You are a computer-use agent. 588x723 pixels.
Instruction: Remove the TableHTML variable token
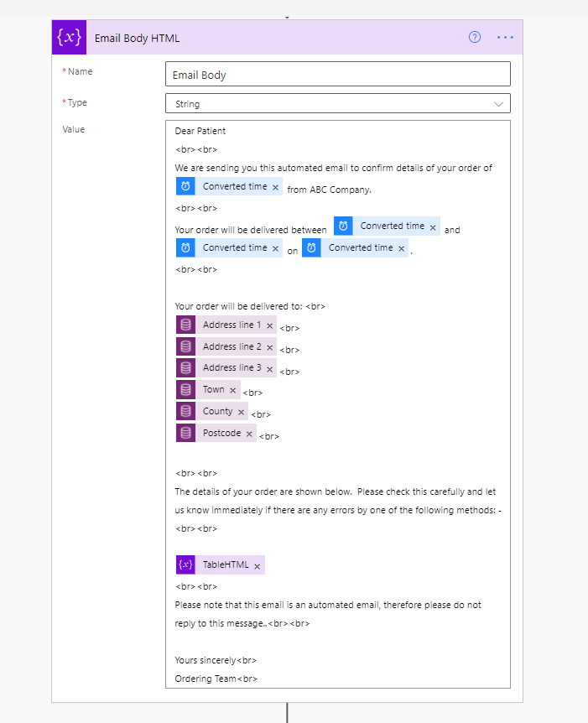258,566
